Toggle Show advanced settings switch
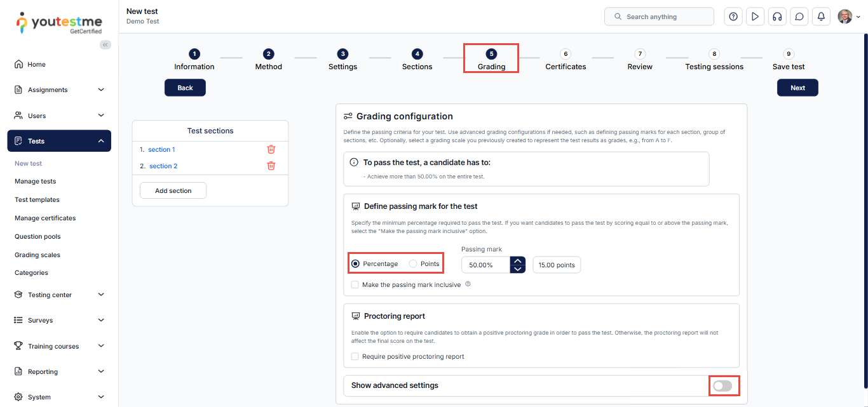Image resolution: width=868 pixels, height=407 pixels. pos(722,385)
